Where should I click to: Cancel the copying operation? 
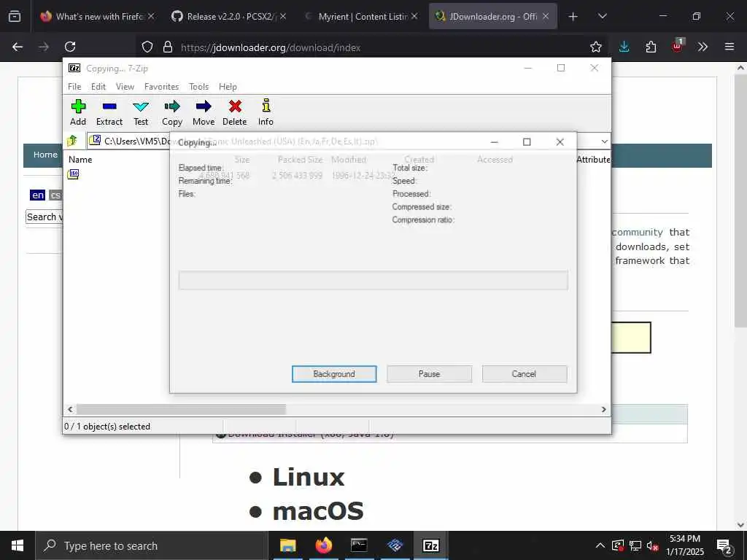click(524, 374)
